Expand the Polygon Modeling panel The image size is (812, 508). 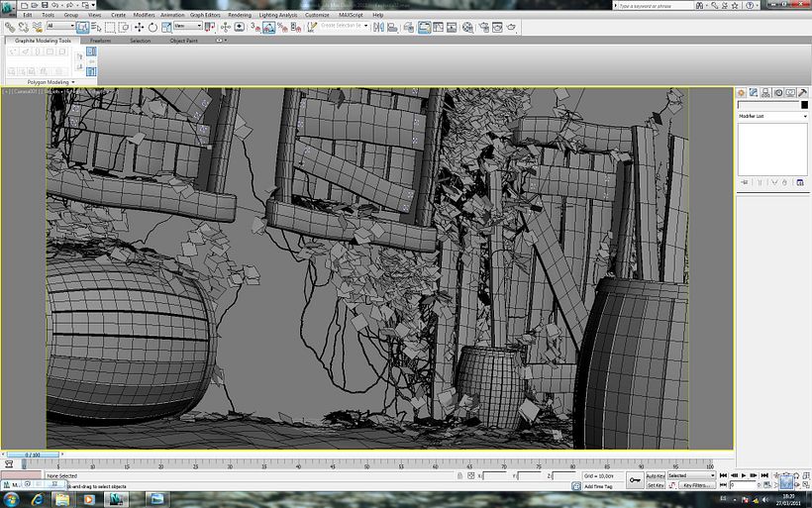pos(51,82)
